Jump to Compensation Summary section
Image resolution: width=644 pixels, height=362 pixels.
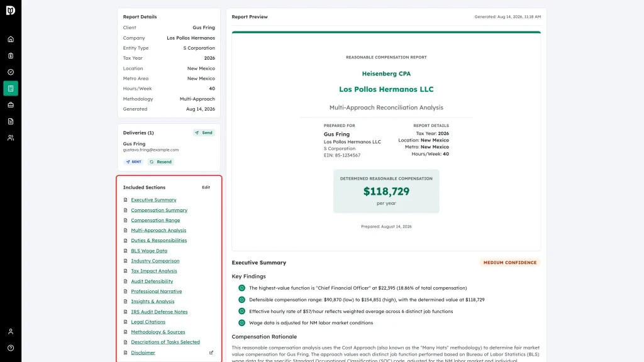[159, 210]
